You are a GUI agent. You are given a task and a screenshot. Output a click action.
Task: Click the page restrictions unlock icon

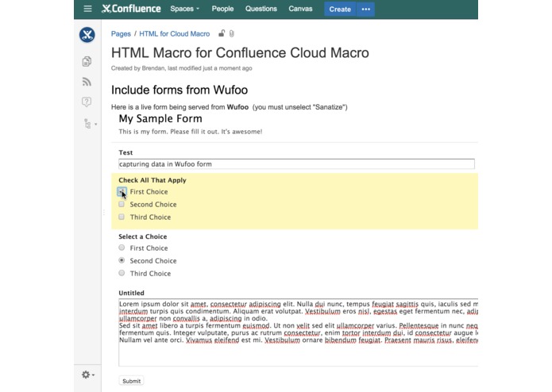222,33
